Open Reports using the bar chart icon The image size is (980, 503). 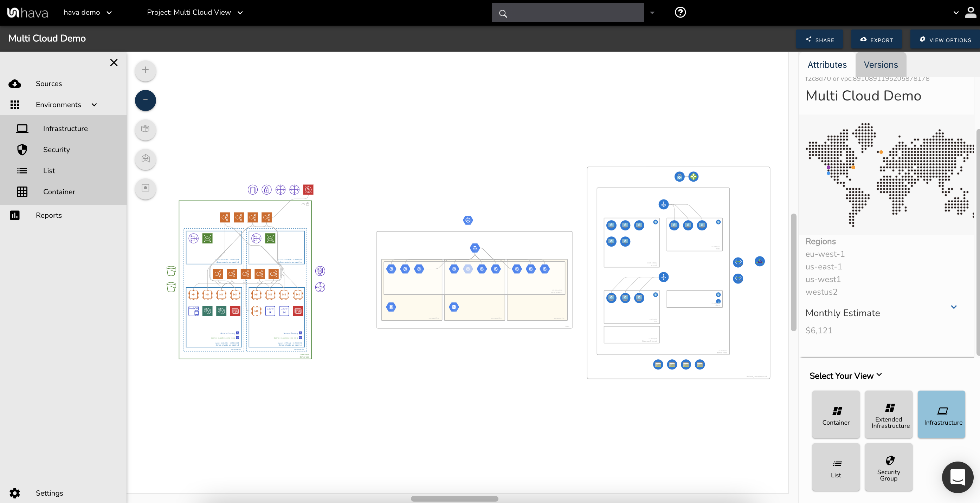click(x=14, y=215)
